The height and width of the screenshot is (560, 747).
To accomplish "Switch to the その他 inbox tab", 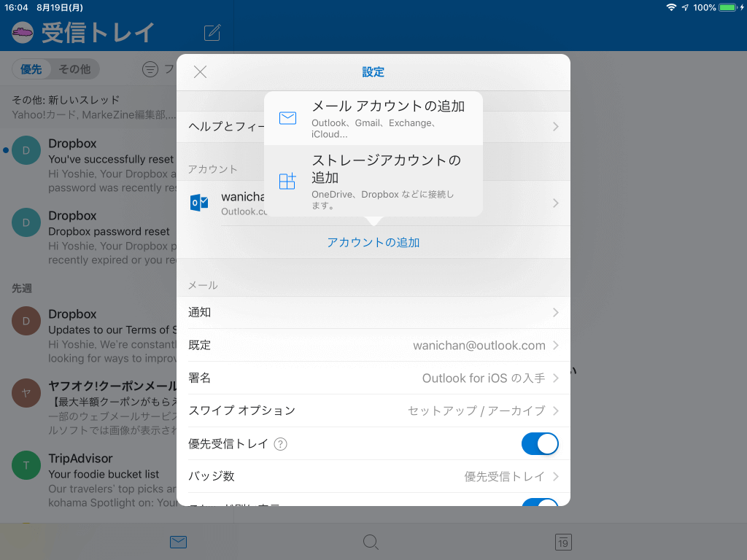I will pos(74,69).
